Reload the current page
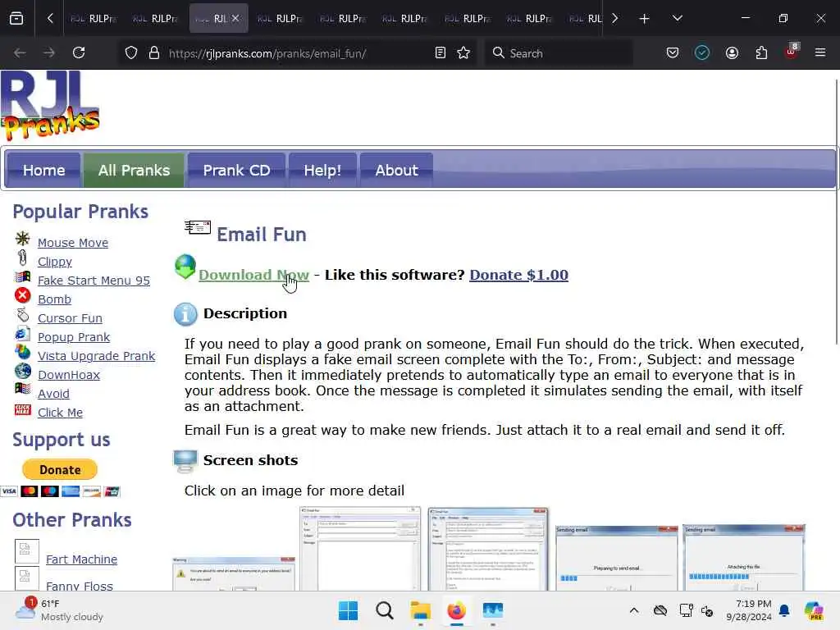Image resolution: width=840 pixels, height=630 pixels. (x=79, y=53)
